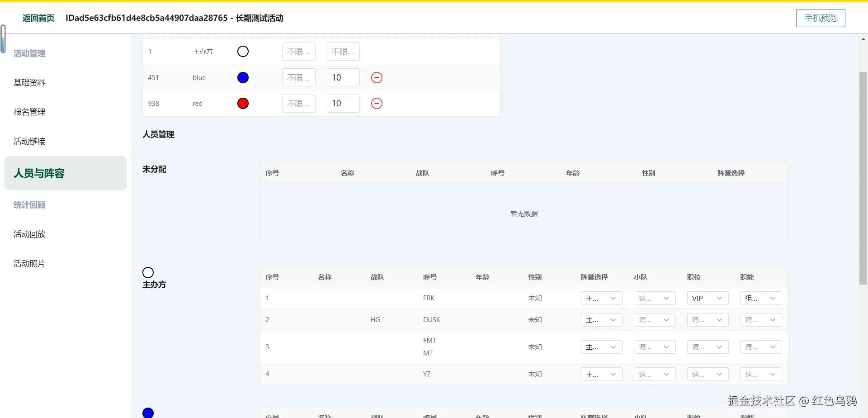Click the faction ID 938 cell
The height and width of the screenshot is (418, 868).
point(154,104)
